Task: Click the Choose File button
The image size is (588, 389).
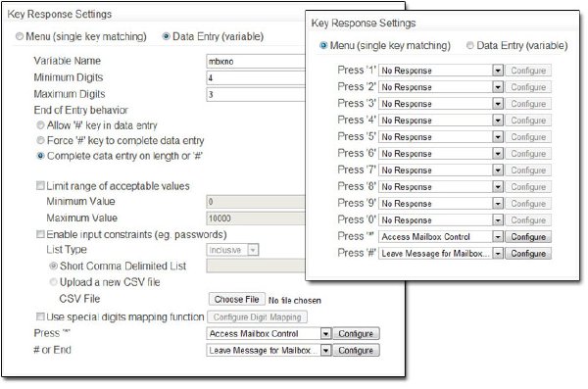Action: click(x=236, y=300)
